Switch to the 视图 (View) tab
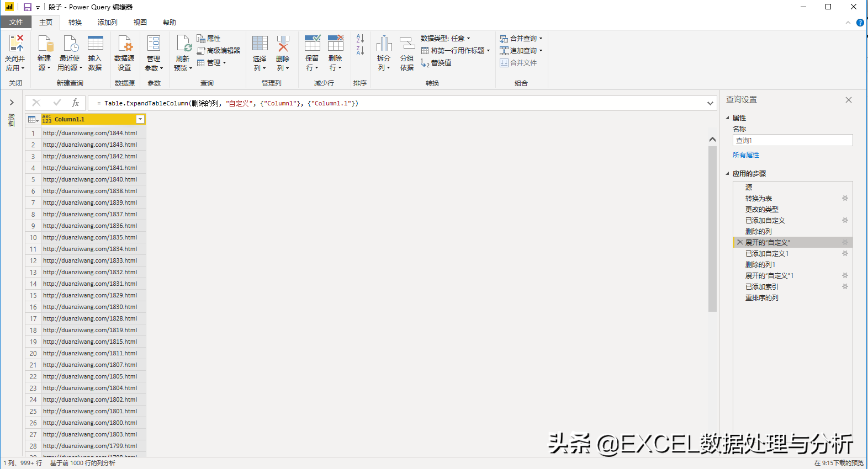The image size is (868, 469). (140, 23)
